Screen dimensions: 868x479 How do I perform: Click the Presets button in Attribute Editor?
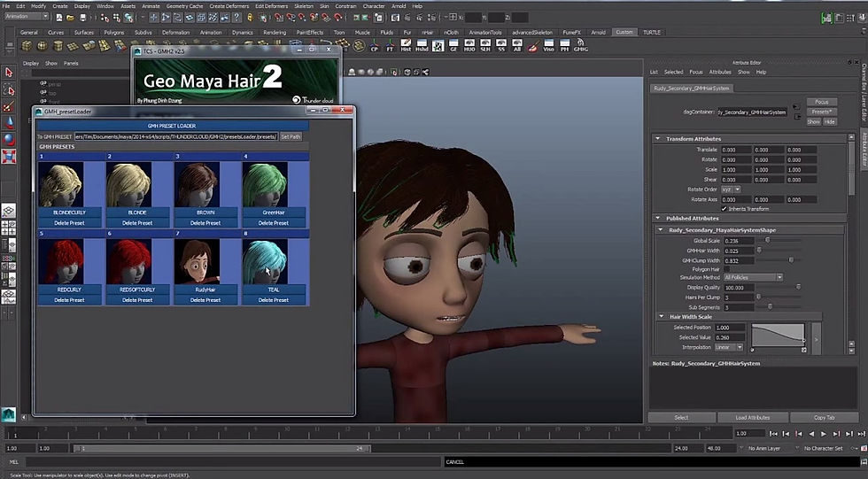(x=822, y=112)
